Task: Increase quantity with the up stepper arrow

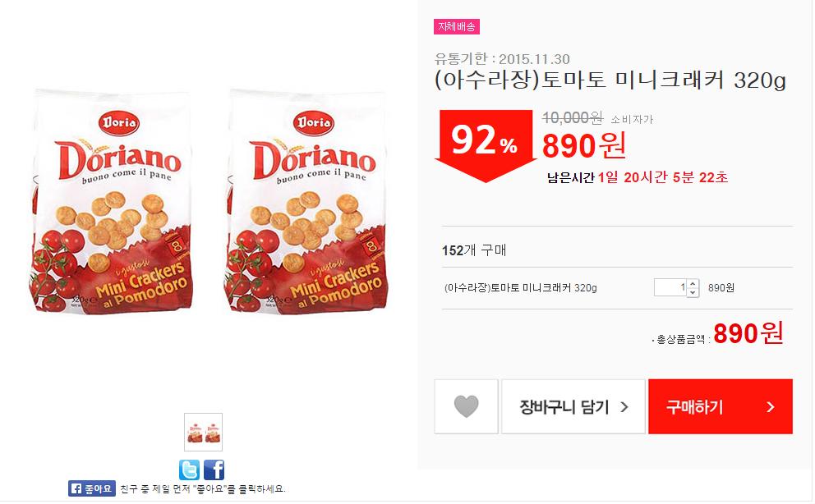Action: coord(693,284)
